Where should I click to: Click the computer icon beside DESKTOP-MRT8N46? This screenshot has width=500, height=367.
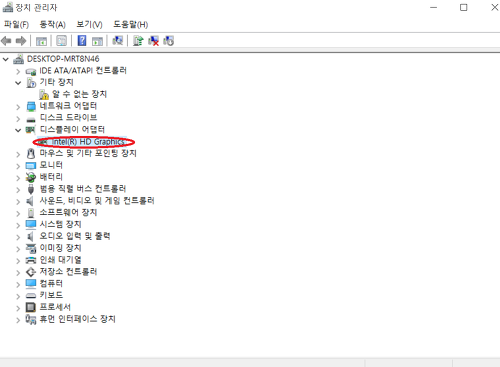[x=18, y=59]
